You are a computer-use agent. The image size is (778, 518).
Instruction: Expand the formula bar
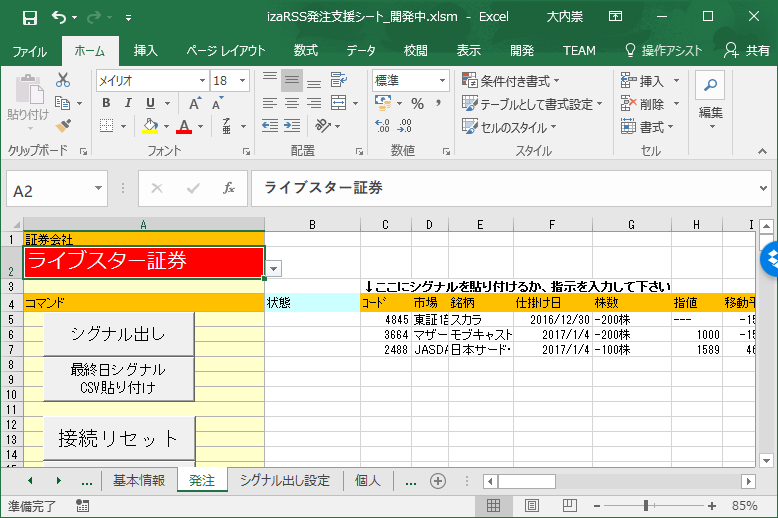(x=763, y=188)
